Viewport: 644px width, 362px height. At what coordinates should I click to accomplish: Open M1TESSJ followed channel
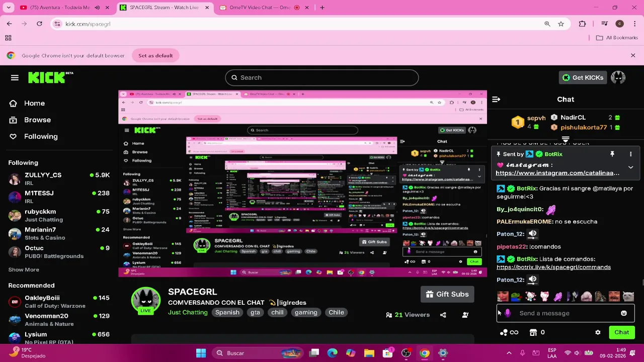click(x=59, y=197)
